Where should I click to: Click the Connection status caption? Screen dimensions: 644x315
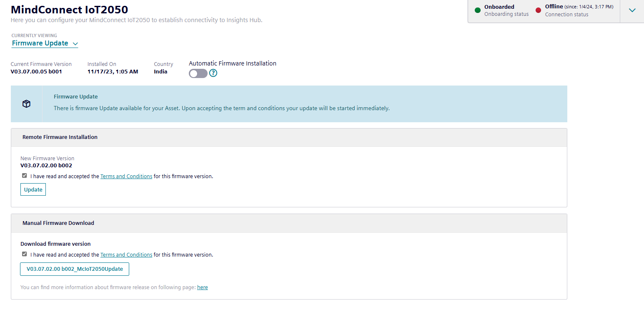pyautogui.click(x=566, y=15)
